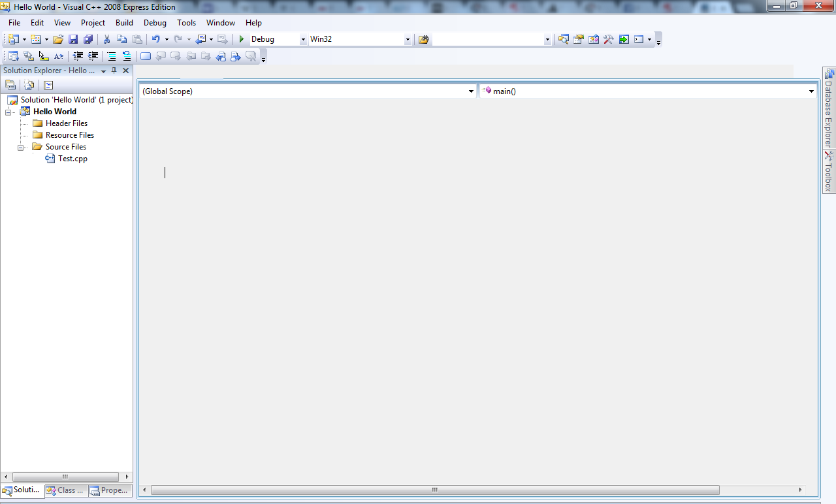Toggle auto-hide pin on Solution Explorer
Screen dimensions: 836x504
(114, 71)
